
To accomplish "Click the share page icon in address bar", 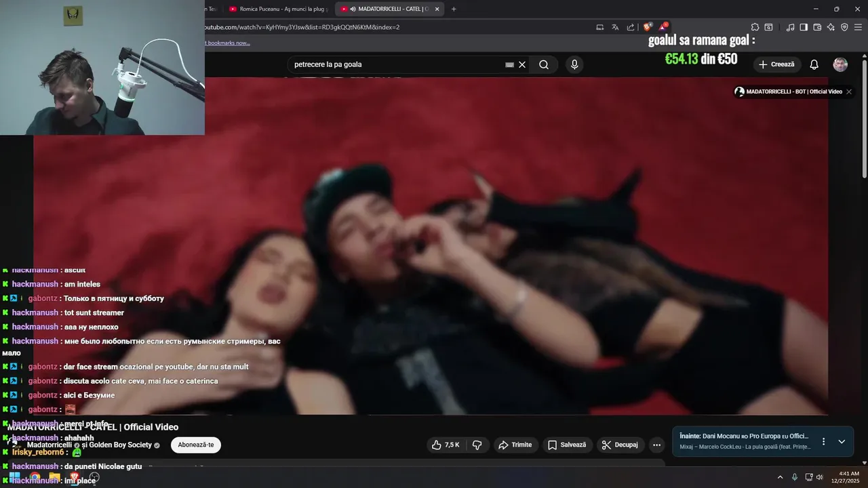I will tap(631, 27).
